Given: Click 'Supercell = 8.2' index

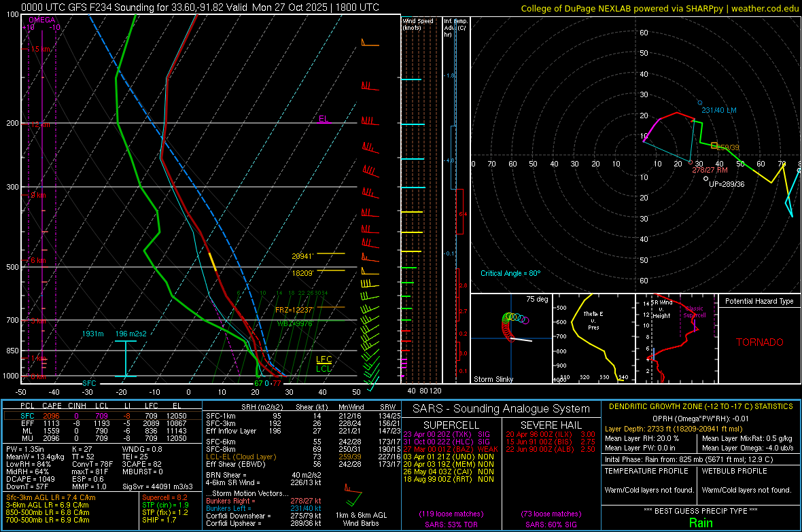Looking at the screenshot, I should (164, 497).
